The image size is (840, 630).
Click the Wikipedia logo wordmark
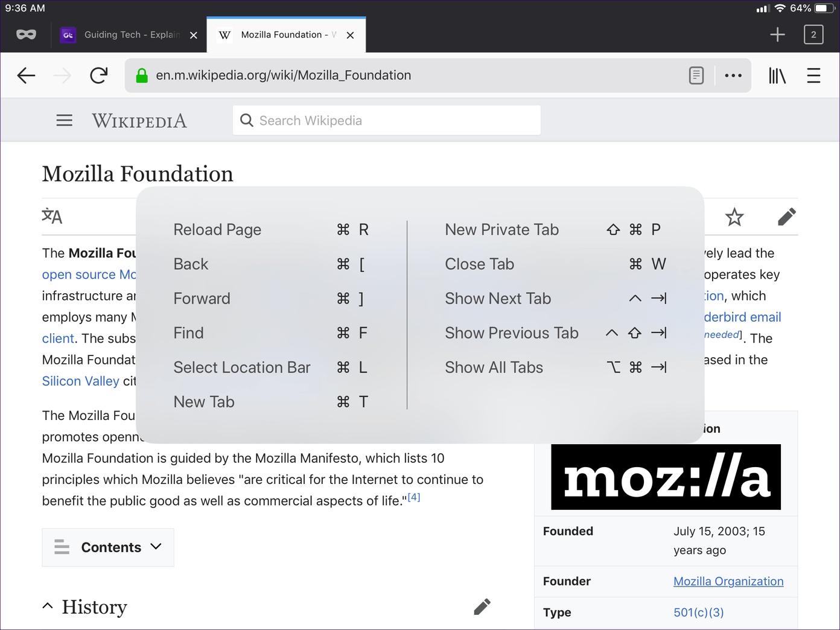tap(139, 121)
